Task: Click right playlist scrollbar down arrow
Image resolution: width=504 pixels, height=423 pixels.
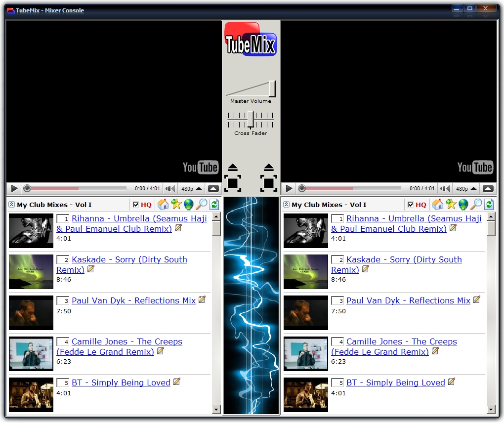Action: point(491,410)
